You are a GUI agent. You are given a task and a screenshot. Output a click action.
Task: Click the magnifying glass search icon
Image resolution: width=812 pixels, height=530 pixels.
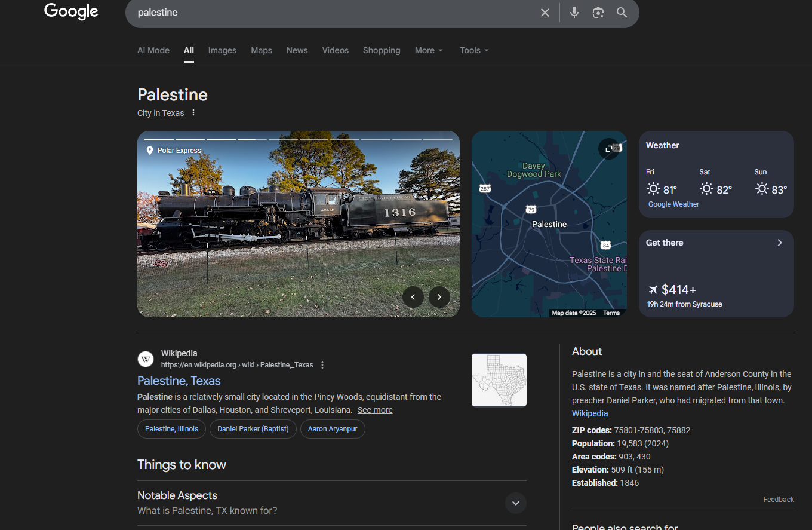click(x=622, y=13)
